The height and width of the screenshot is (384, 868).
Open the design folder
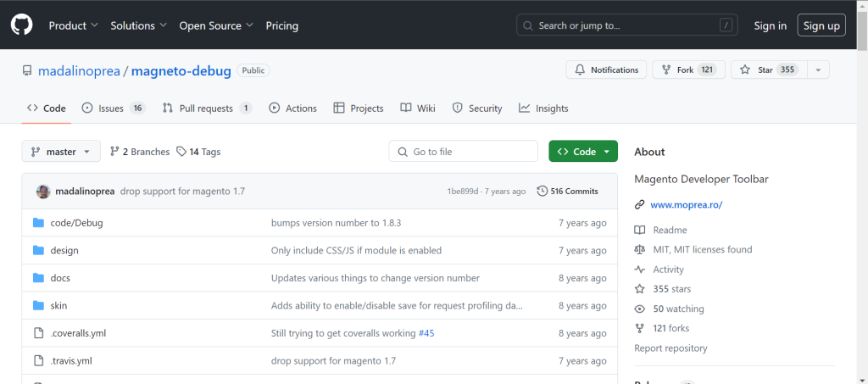coord(64,251)
